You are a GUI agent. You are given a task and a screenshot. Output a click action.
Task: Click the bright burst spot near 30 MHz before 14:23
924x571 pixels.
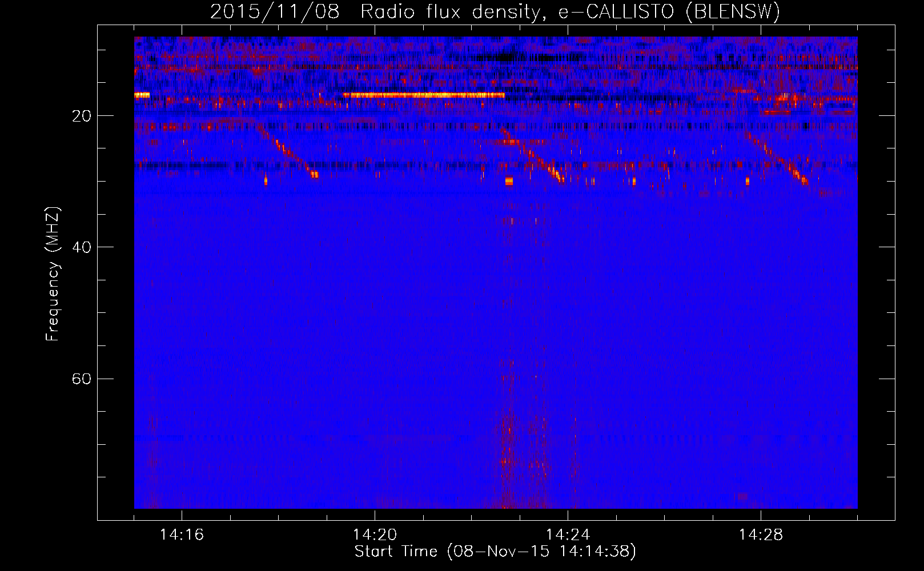pyautogui.click(x=509, y=181)
